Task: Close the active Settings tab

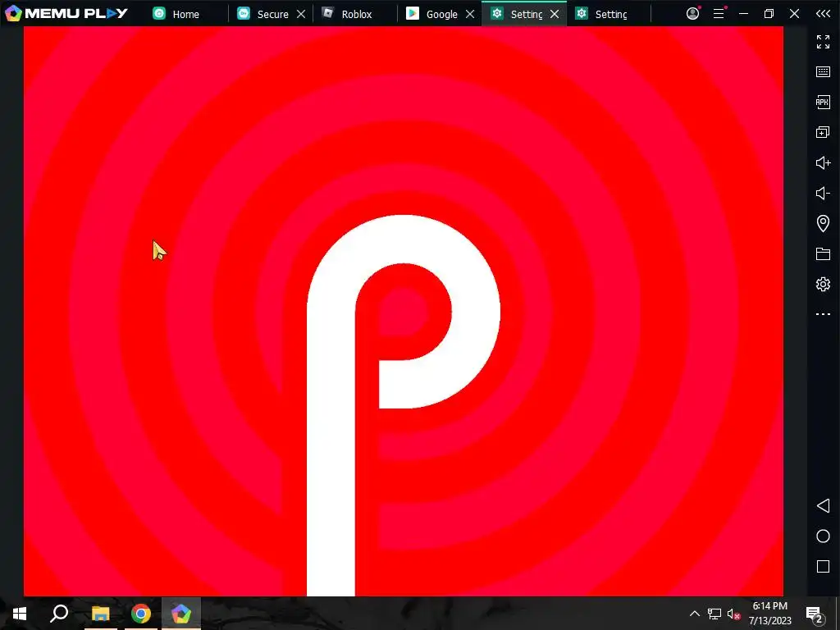Action: (x=555, y=14)
